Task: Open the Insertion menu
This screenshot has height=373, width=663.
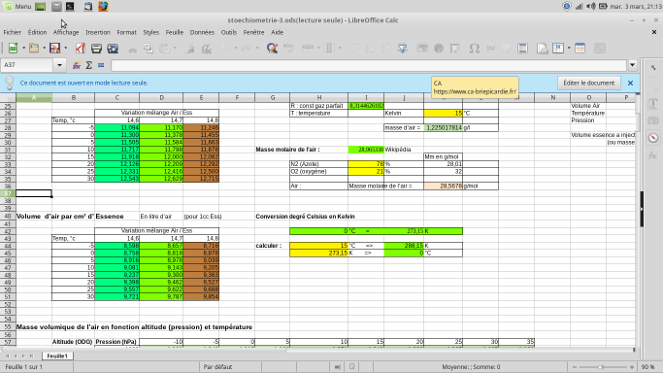Action: 98,32
